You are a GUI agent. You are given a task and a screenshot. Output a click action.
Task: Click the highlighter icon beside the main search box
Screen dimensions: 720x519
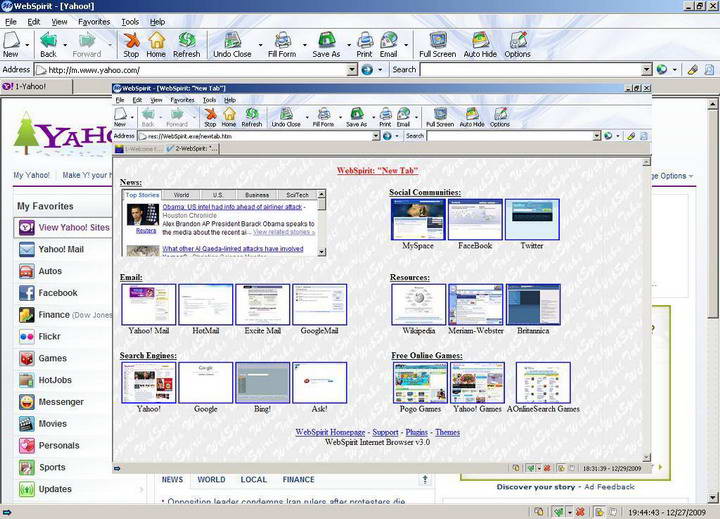point(693,70)
